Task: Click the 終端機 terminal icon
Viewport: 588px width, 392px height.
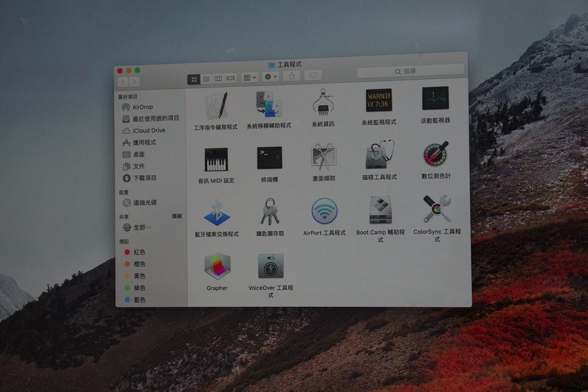Action: [269, 158]
